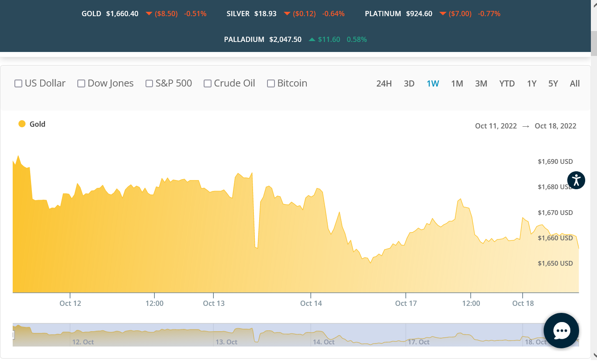Show All time range data
The image size is (597, 364).
[575, 83]
